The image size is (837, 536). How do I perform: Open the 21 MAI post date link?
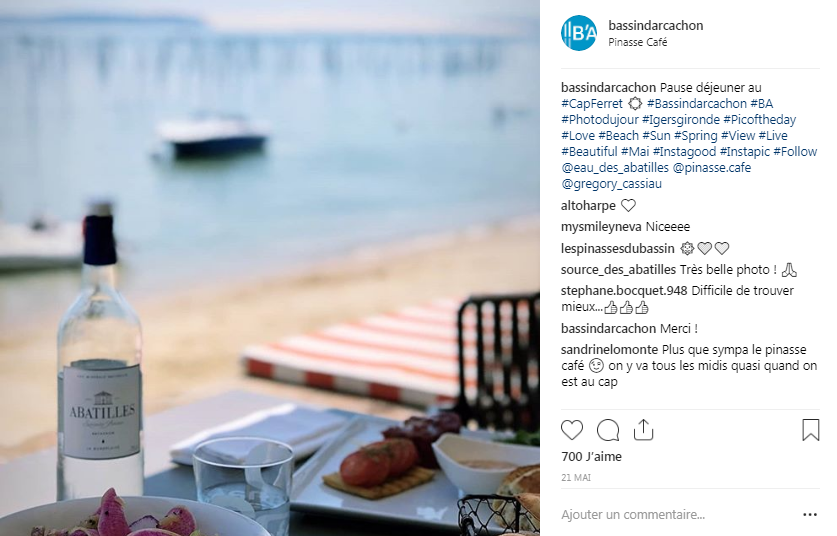(x=575, y=478)
